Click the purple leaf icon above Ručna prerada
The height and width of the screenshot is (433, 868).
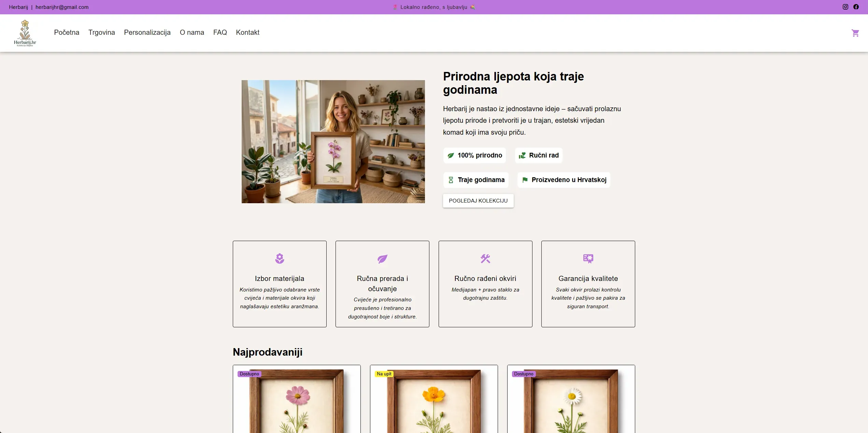382,259
